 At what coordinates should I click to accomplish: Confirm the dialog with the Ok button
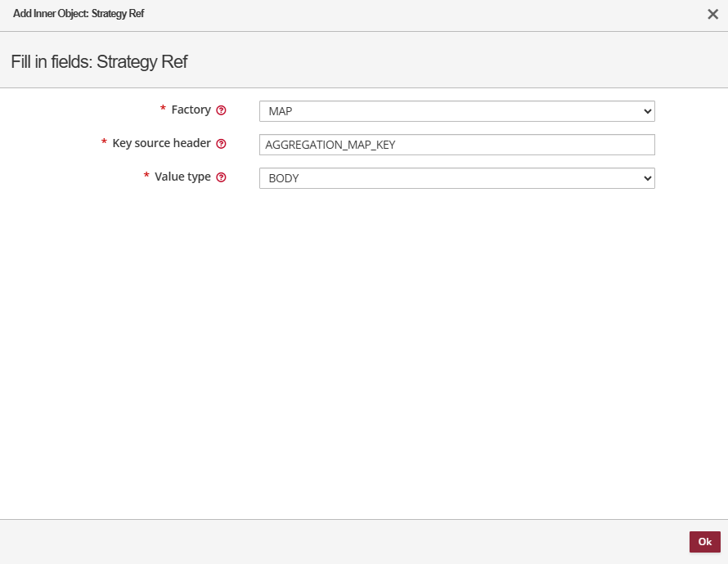point(705,542)
